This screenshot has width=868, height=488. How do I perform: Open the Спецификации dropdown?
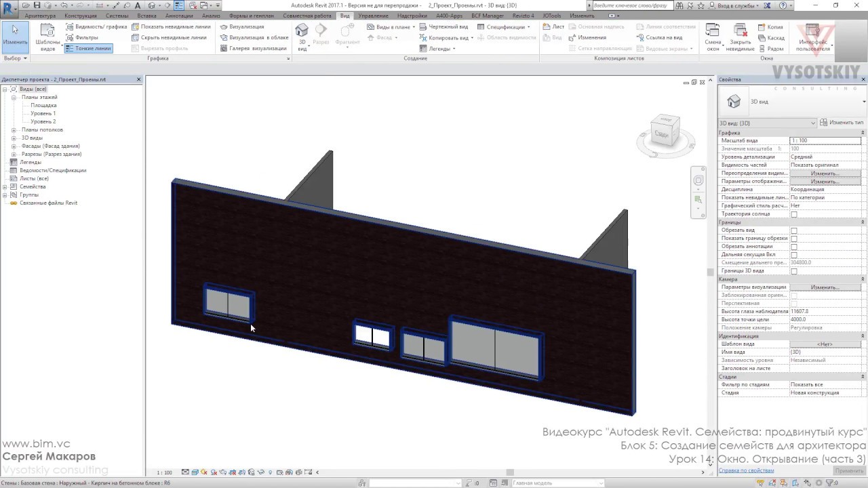[x=505, y=27]
